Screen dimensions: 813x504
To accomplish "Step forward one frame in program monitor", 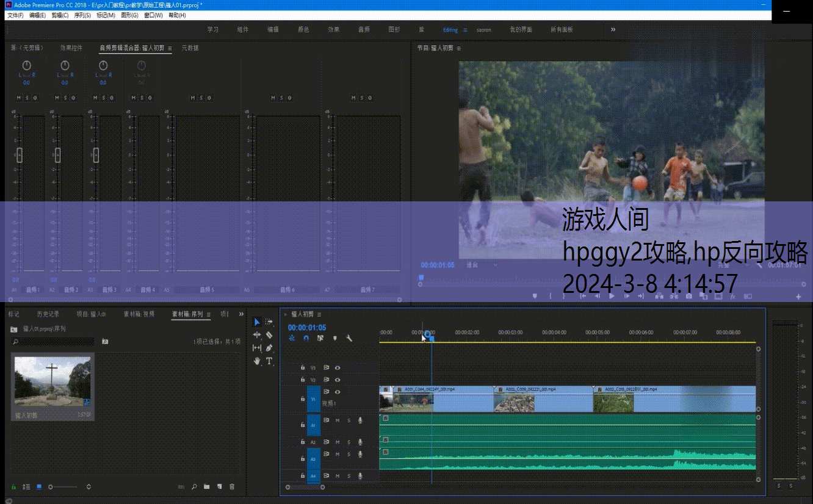I will click(626, 296).
